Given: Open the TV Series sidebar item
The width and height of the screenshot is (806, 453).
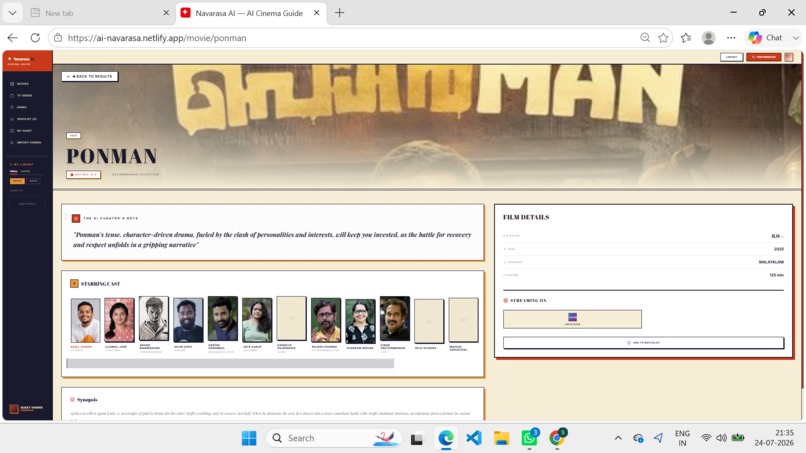Looking at the screenshot, I should [x=22, y=96].
